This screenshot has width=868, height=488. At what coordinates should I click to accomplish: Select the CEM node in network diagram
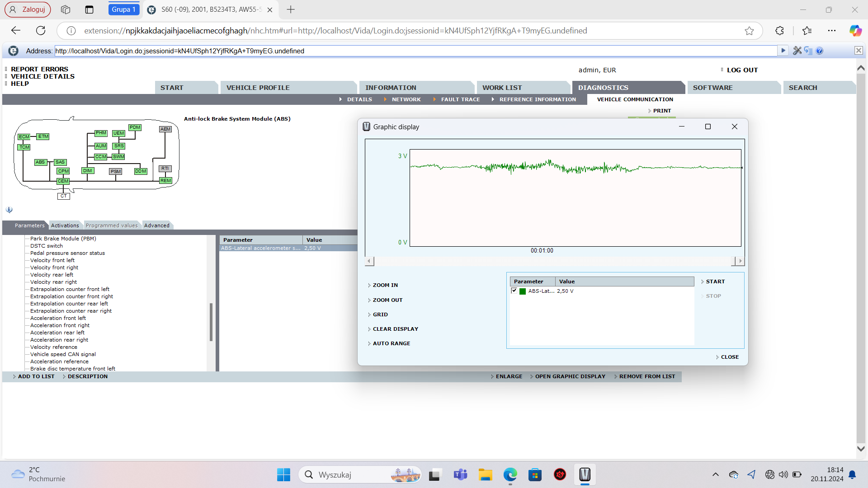[63, 181]
